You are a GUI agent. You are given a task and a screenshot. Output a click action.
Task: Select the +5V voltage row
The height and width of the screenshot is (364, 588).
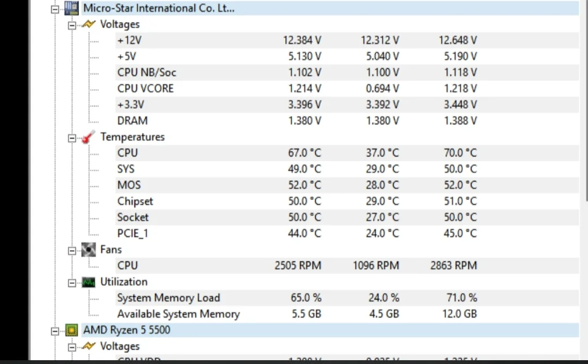[347, 57]
